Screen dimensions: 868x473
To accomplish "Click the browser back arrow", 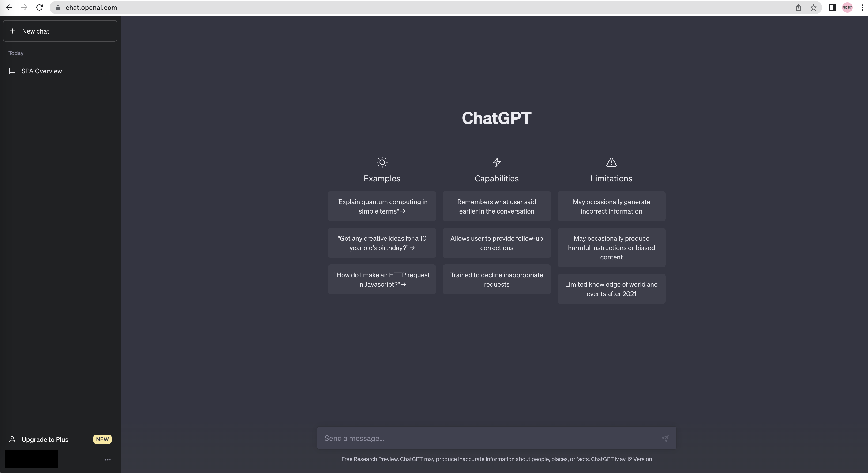I will tap(9, 8).
